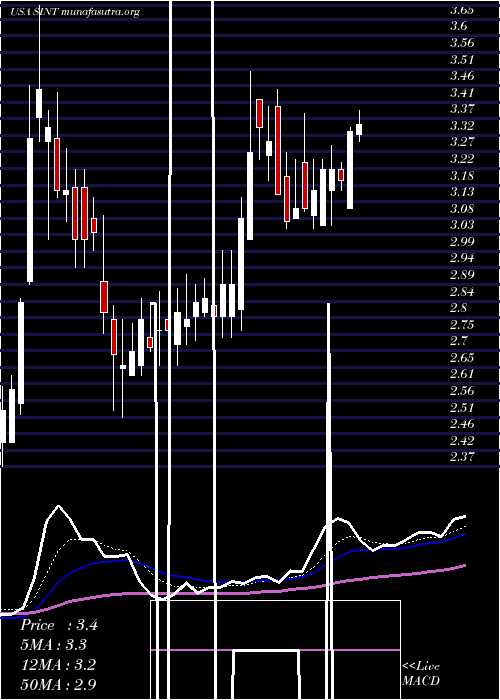Click the 2.89 price axis label

click(462, 274)
